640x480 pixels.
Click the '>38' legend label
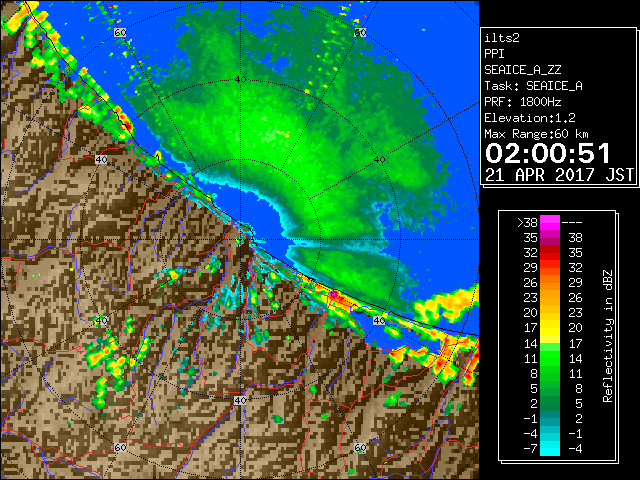tap(527, 222)
